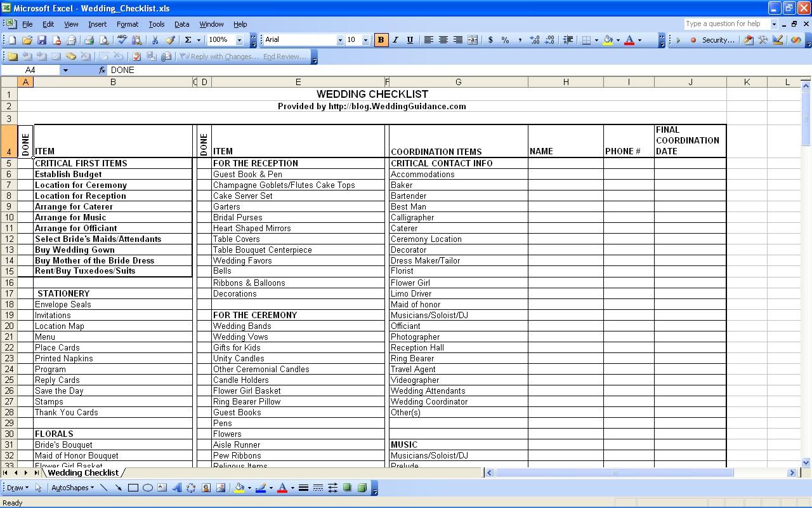Apply the Currency Style dollar icon
Screen dimensions: 812x508
490,40
